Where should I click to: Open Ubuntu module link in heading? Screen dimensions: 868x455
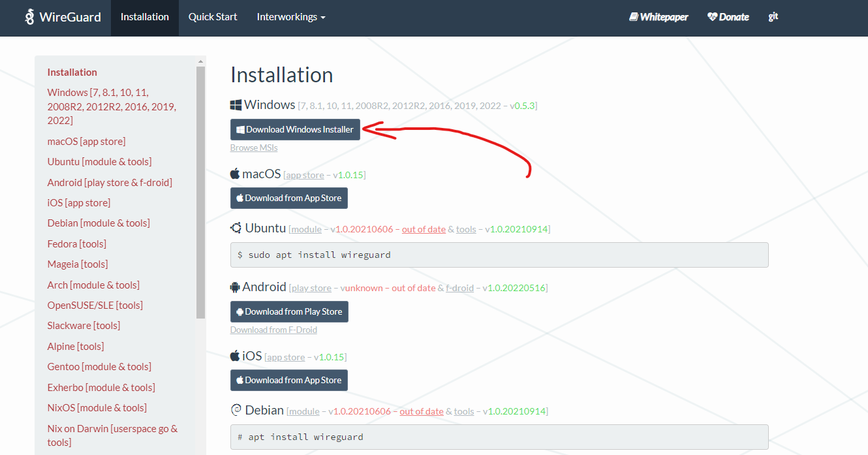[306, 229]
